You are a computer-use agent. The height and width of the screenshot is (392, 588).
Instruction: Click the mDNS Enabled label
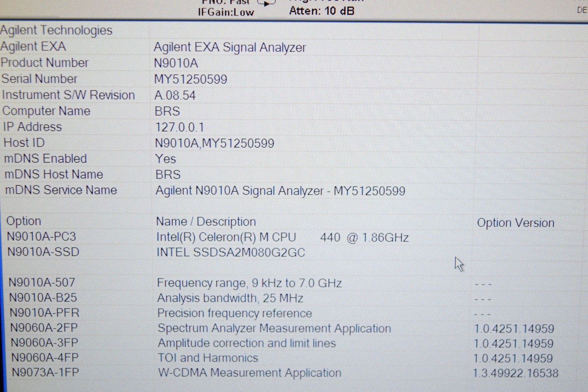point(46,158)
